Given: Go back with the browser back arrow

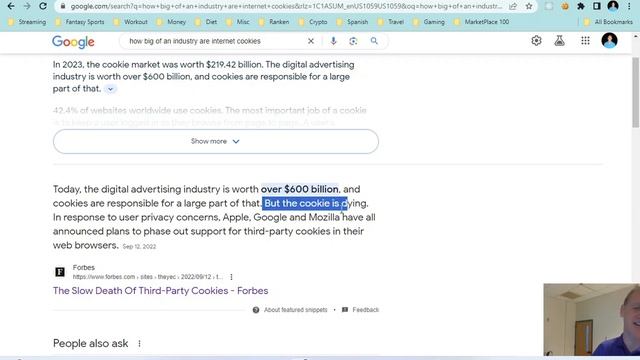Looking at the screenshot, I should pos(11,6).
